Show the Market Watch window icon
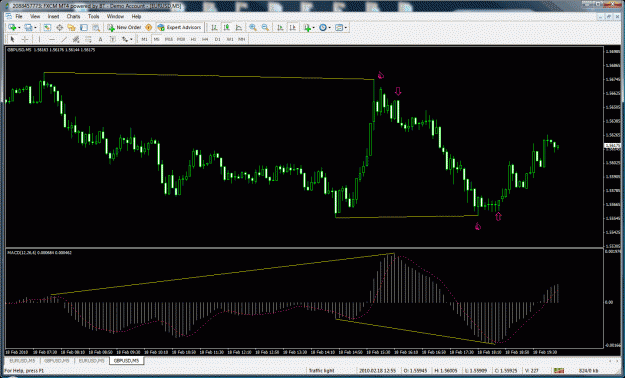 tap(47, 28)
